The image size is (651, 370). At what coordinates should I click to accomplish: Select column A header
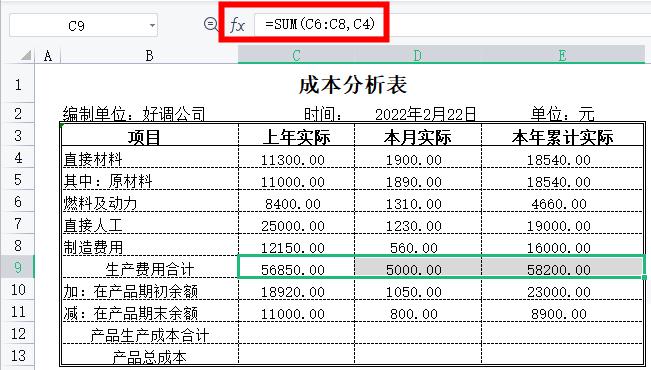pos(48,56)
